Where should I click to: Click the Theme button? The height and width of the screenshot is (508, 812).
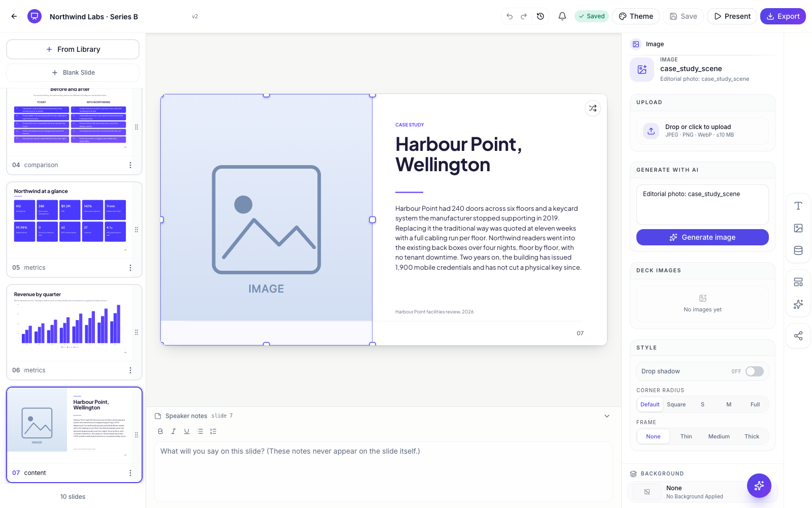coord(636,16)
